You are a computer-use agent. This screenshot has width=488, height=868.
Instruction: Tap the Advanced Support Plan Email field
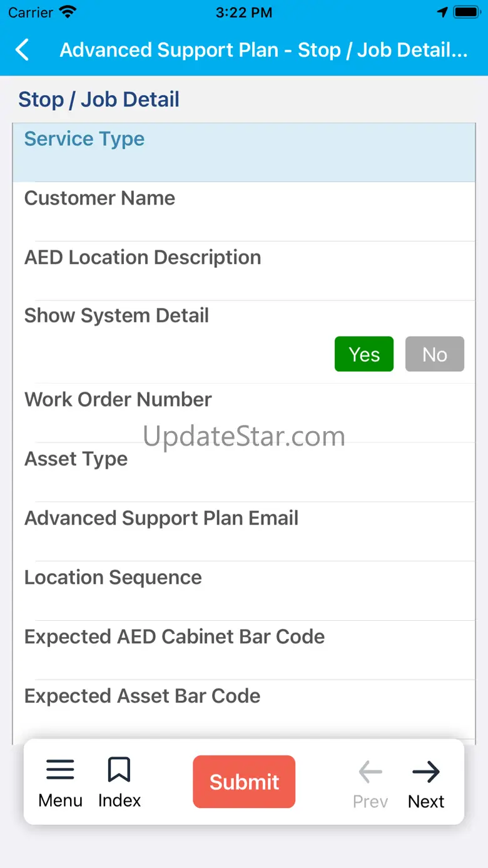tap(244, 531)
